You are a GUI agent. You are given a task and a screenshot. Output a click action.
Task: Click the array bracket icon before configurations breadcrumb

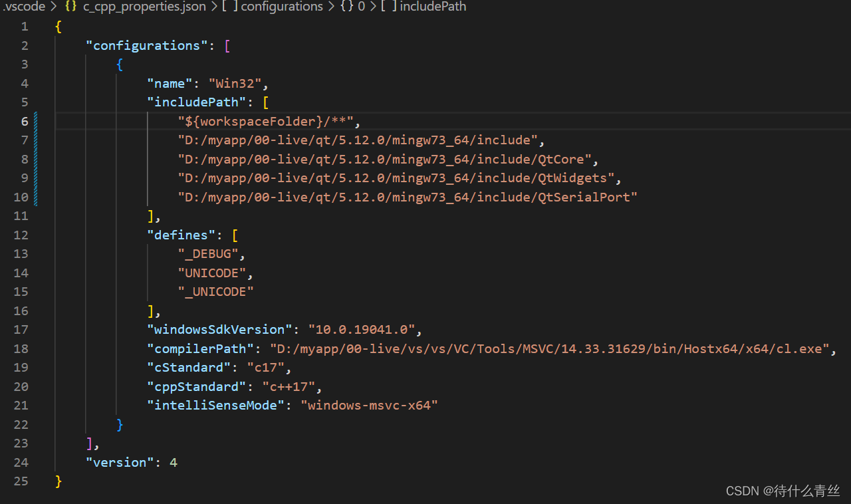pos(230,7)
